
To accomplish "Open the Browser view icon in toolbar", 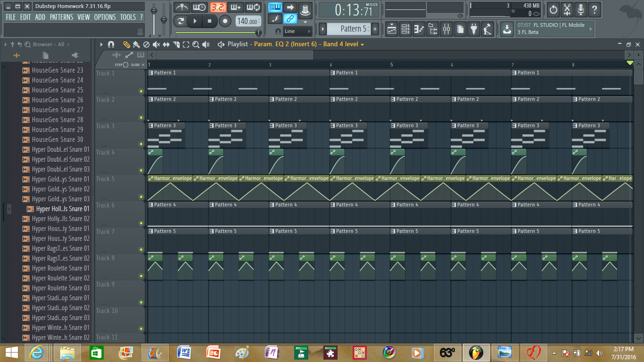I will [x=433, y=29].
